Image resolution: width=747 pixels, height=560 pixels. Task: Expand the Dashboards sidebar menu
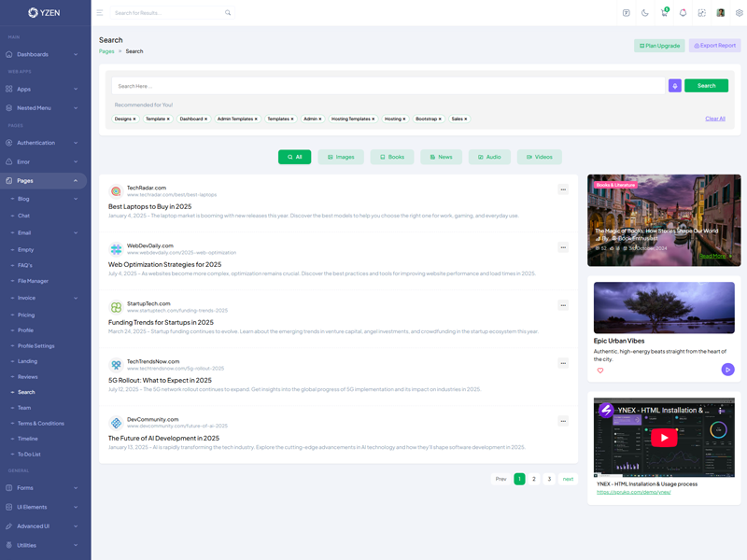pos(45,55)
